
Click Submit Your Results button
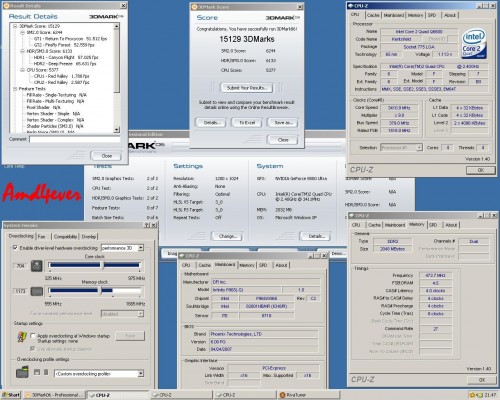pos(247,88)
